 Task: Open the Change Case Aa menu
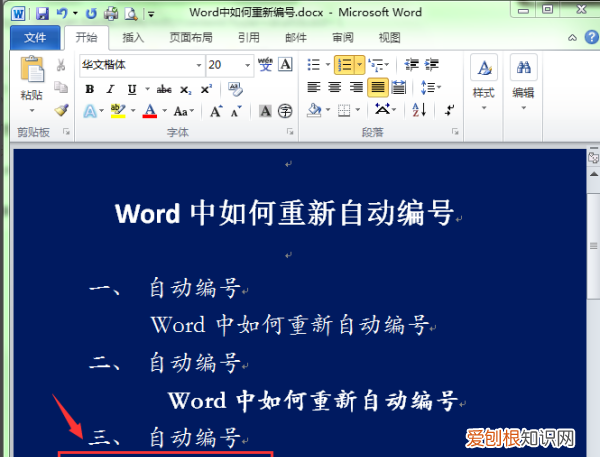coord(184,111)
